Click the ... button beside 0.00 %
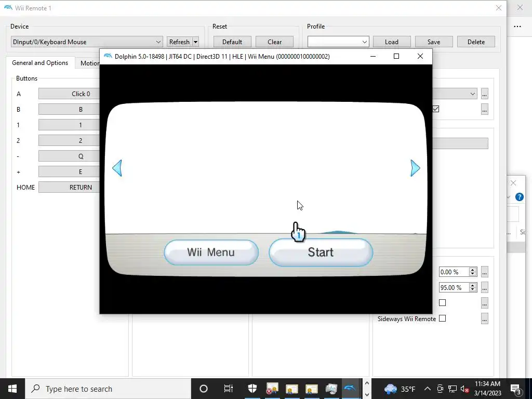Image resolution: width=532 pixels, height=399 pixels. (x=485, y=272)
